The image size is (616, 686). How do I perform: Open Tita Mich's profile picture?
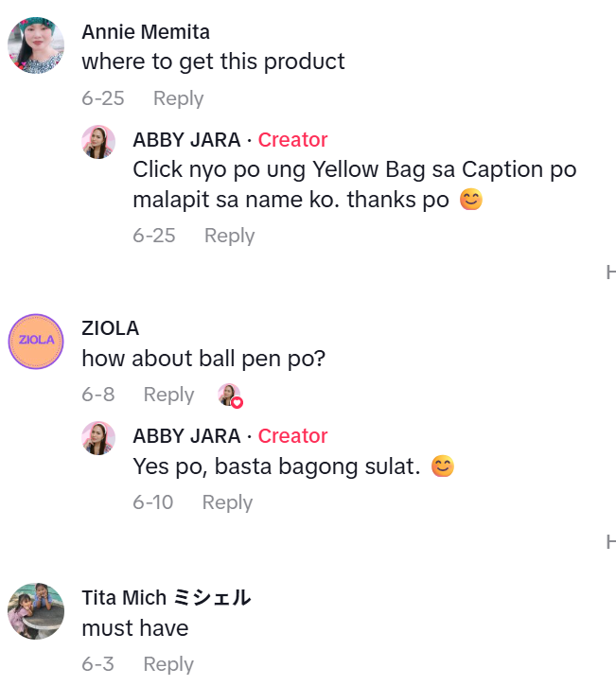[36, 610]
